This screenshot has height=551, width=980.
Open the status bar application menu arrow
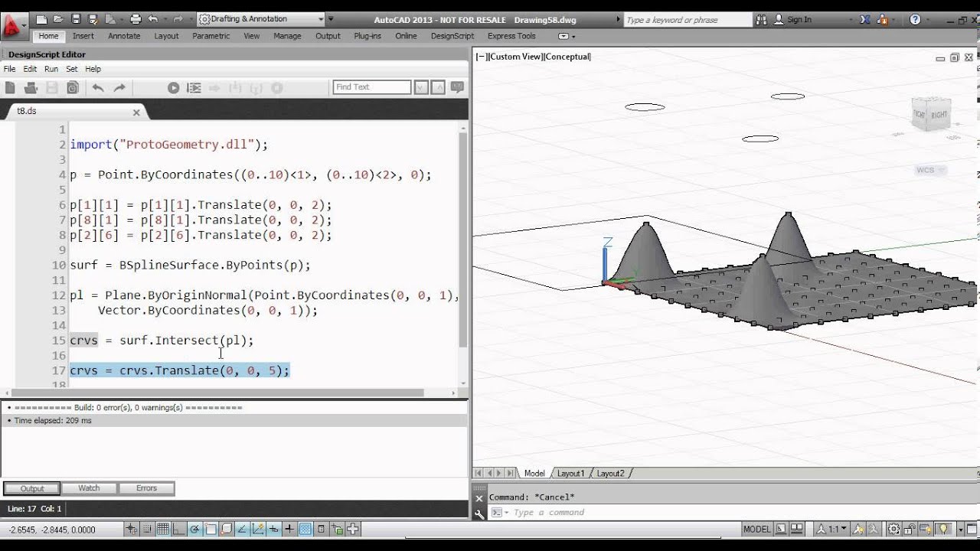(959, 529)
